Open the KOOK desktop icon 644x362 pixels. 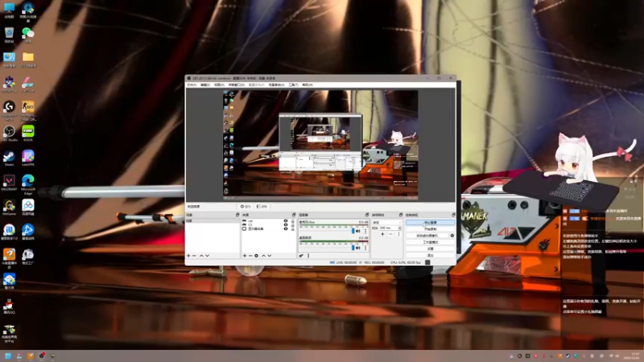click(x=28, y=134)
